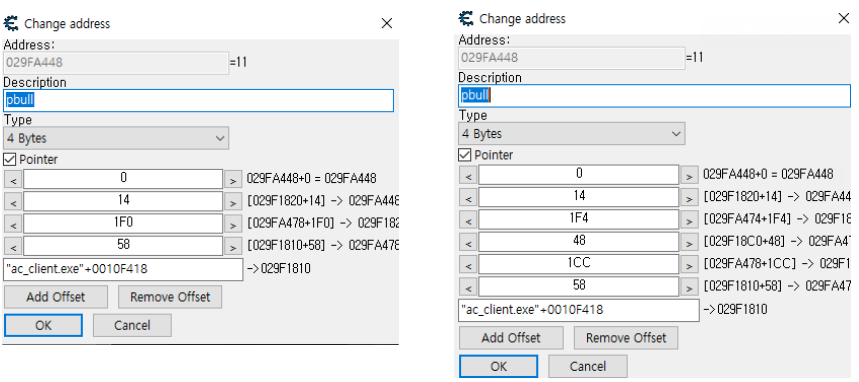The image size is (859, 382).
Task: Edit offset field 14 in left dialog
Action: click(x=123, y=201)
